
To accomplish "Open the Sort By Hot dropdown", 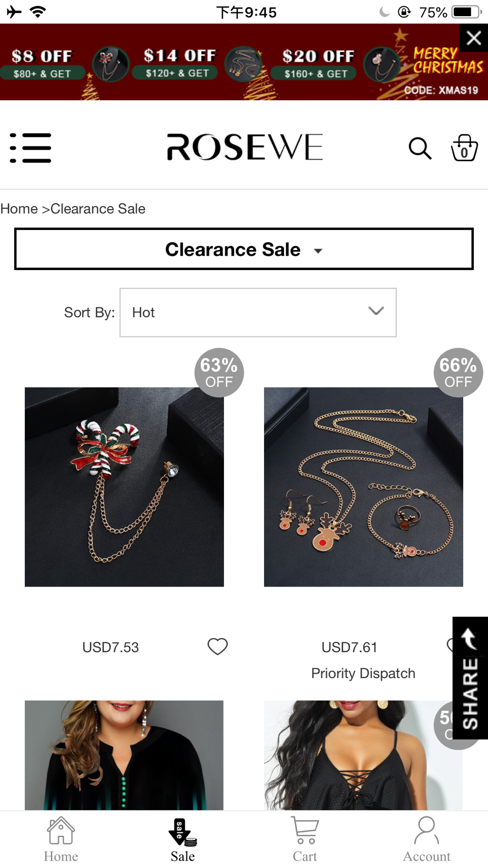I will click(x=258, y=312).
